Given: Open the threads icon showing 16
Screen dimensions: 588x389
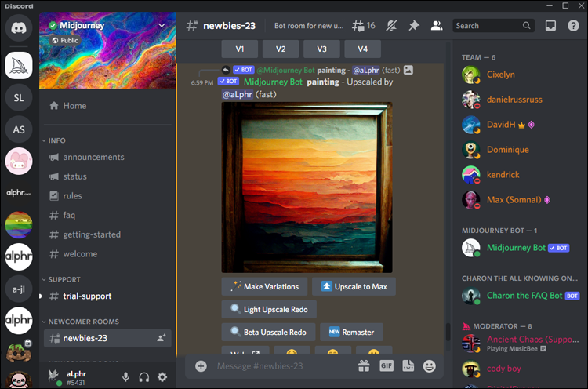Looking at the screenshot, I should coord(363,26).
